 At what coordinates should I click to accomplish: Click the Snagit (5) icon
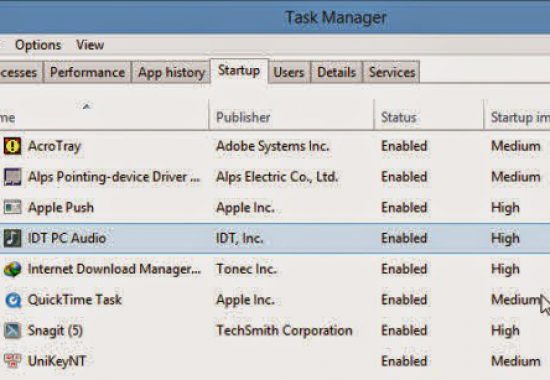[x=12, y=331]
